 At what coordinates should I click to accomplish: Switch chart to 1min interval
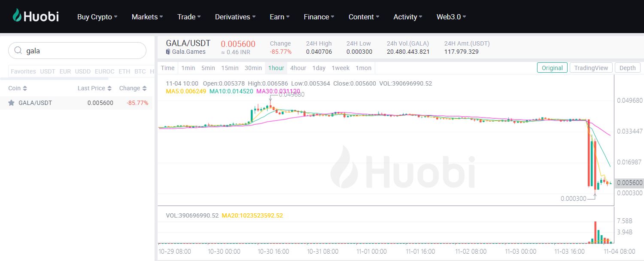(188, 68)
